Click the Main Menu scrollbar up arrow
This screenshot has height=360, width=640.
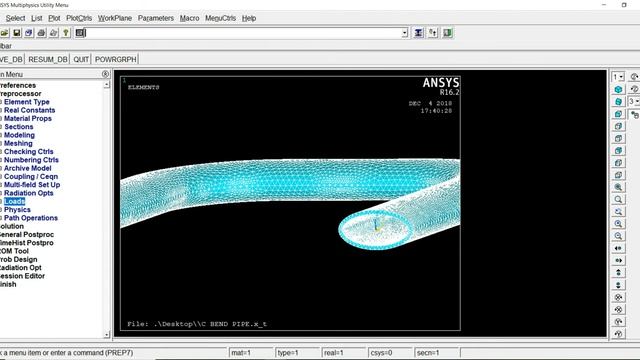[107, 84]
